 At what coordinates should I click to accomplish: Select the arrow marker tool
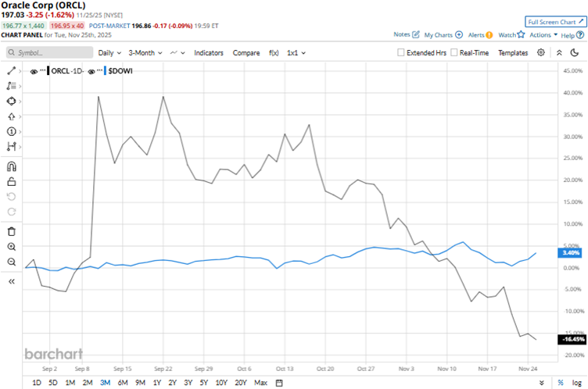point(11,116)
